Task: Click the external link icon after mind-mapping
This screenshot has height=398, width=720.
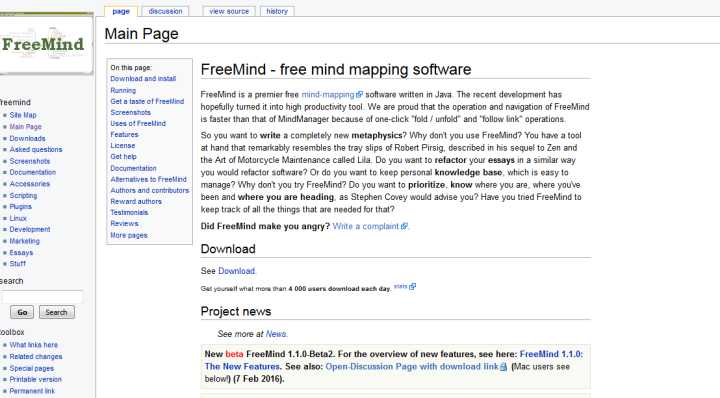Action: click(x=360, y=95)
